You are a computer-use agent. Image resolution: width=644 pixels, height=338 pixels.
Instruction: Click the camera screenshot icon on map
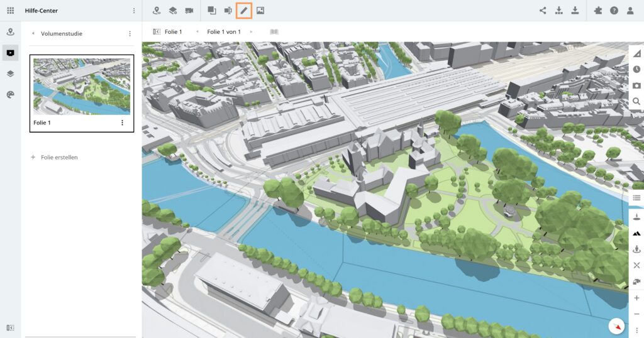636,85
